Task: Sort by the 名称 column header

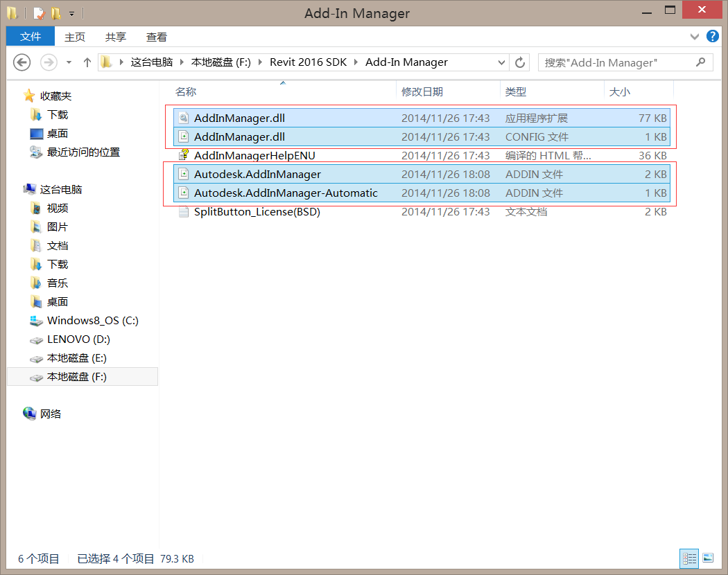Action: tap(186, 92)
